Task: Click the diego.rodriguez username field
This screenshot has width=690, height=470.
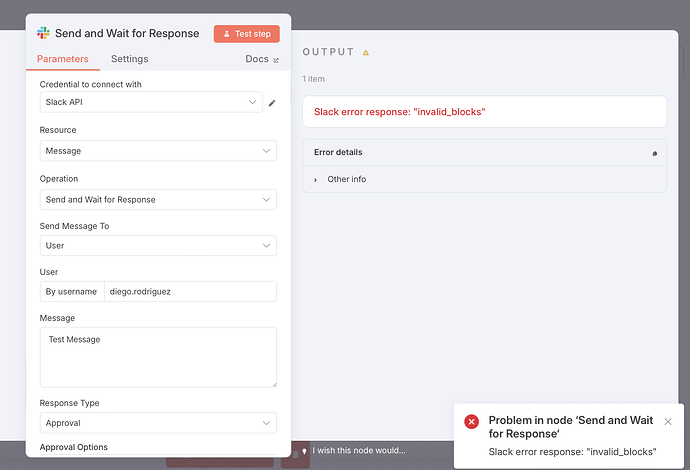Action: (190, 291)
